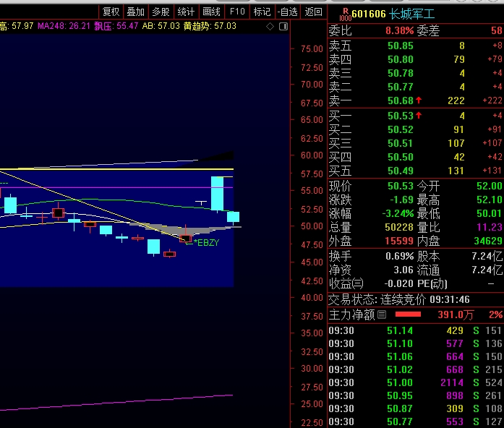Click 内盘 value 34629
The image size is (504, 428).
point(488,241)
